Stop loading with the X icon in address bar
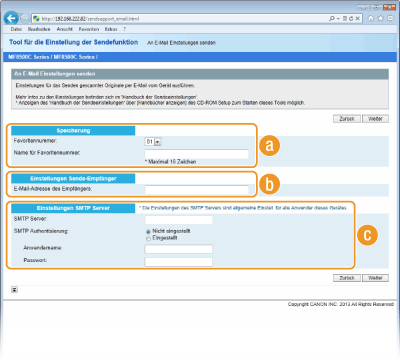The width and height of the screenshot is (400, 360). pyautogui.click(x=357, y=19)
